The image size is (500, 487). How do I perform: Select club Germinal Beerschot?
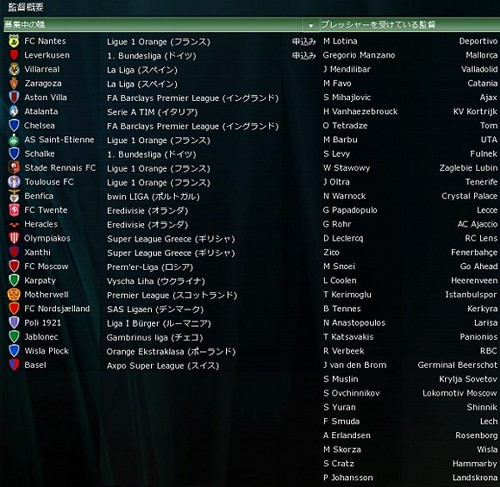tap(457, 365)
